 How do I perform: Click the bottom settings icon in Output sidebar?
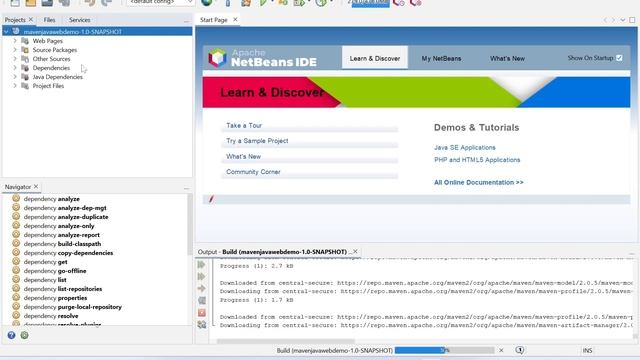(x=202, y=324)
